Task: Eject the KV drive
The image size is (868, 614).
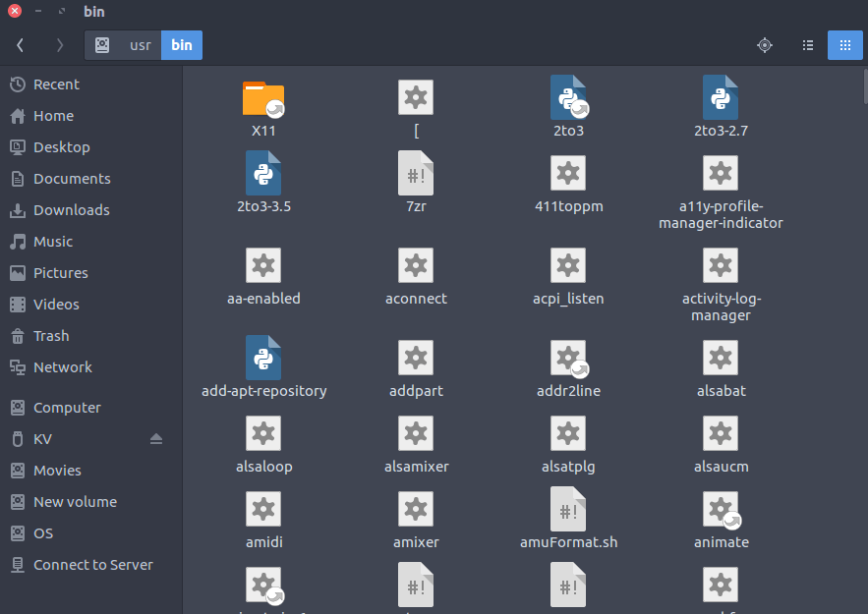Action: pos(156,438)
